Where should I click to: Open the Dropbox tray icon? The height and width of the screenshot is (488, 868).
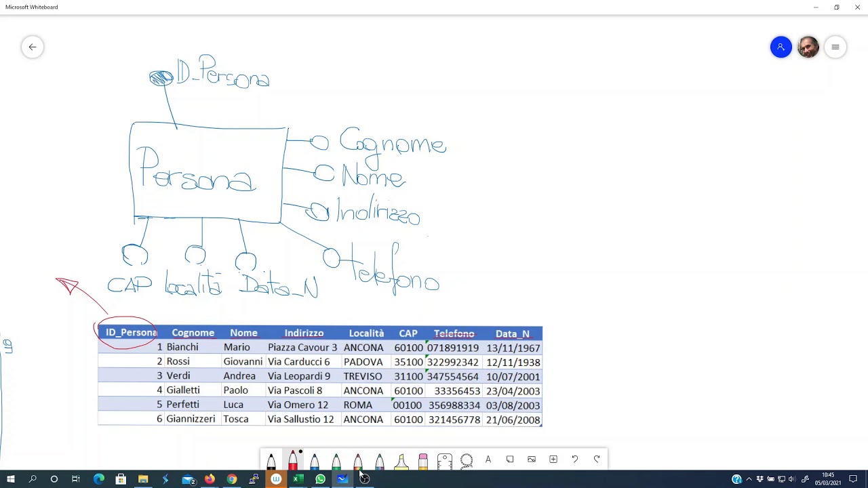click(759, 479)
